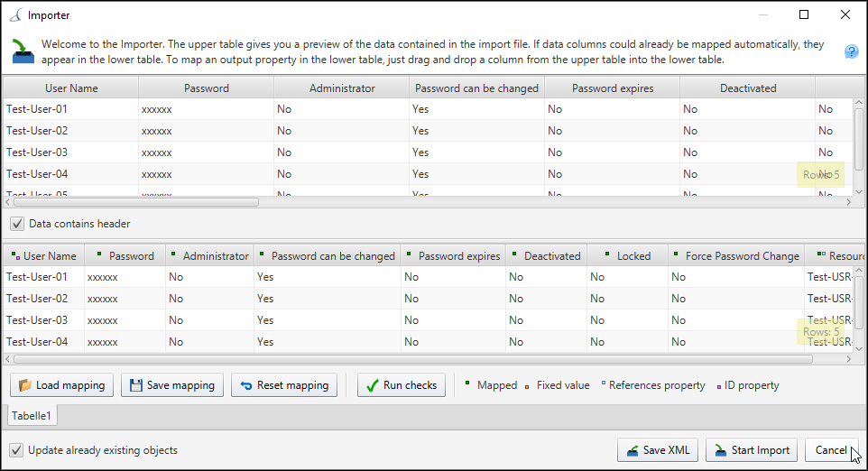Image resolution: width=868 pixels, height=471 pixels.
Task: Click the floppy disk icon on Save mapping
Action: [135, 385]
